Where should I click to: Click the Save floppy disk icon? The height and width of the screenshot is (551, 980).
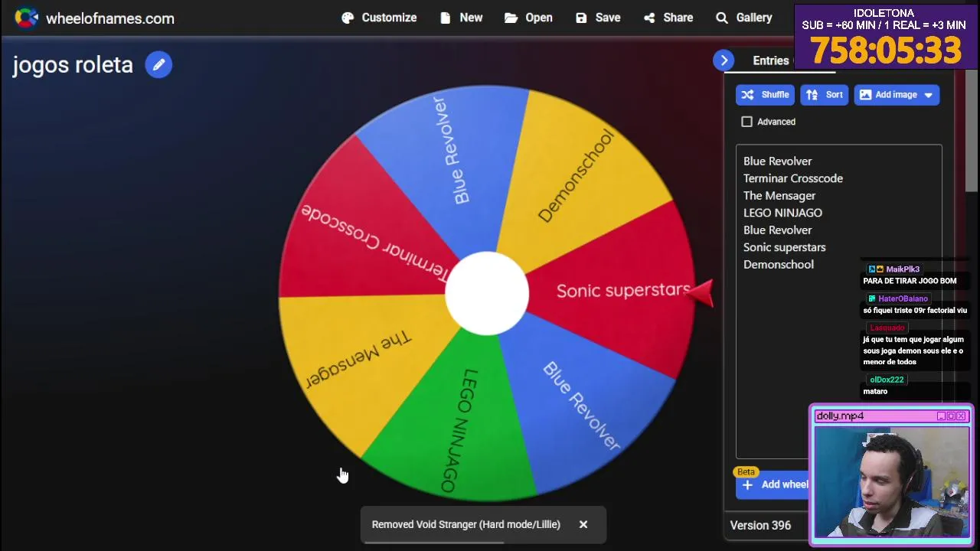point(581,18)
